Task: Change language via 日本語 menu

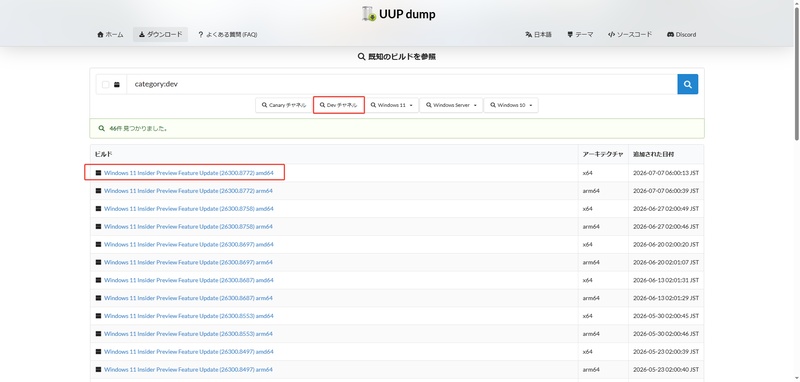Action: [x=538, y=35]
